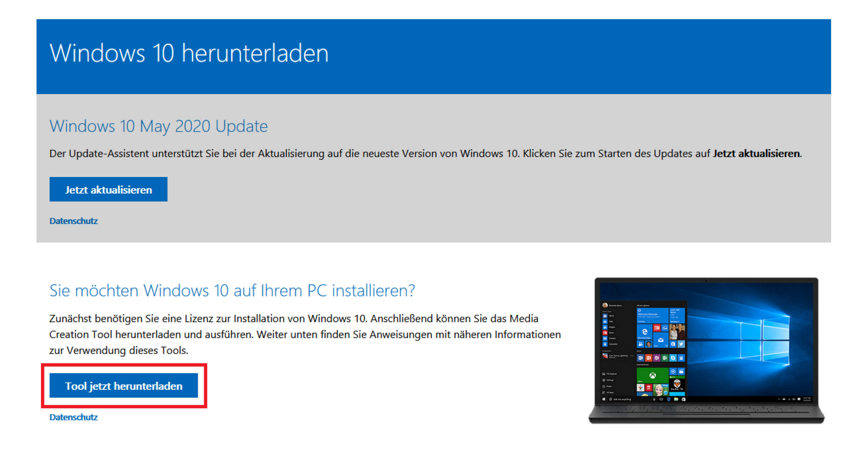
Task: Click the Twitter bird tile in laptop image
Action: [681, 344]
